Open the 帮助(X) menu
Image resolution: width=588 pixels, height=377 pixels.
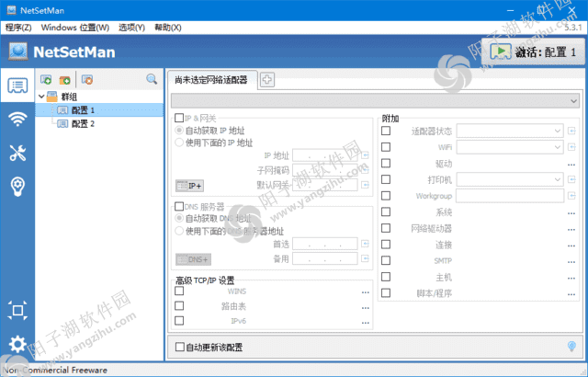click(168, 28)
